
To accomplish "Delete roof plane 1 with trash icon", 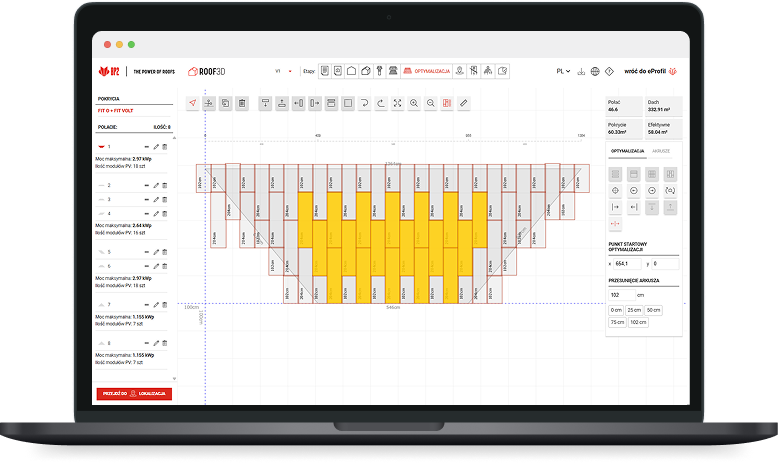I will coord(166,147).
